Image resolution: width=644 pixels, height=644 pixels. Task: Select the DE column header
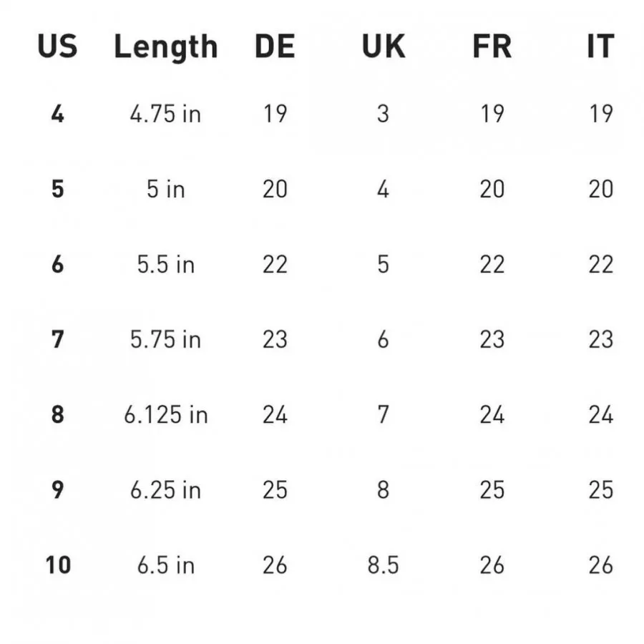pyautogui.click(x=275, y=47)
